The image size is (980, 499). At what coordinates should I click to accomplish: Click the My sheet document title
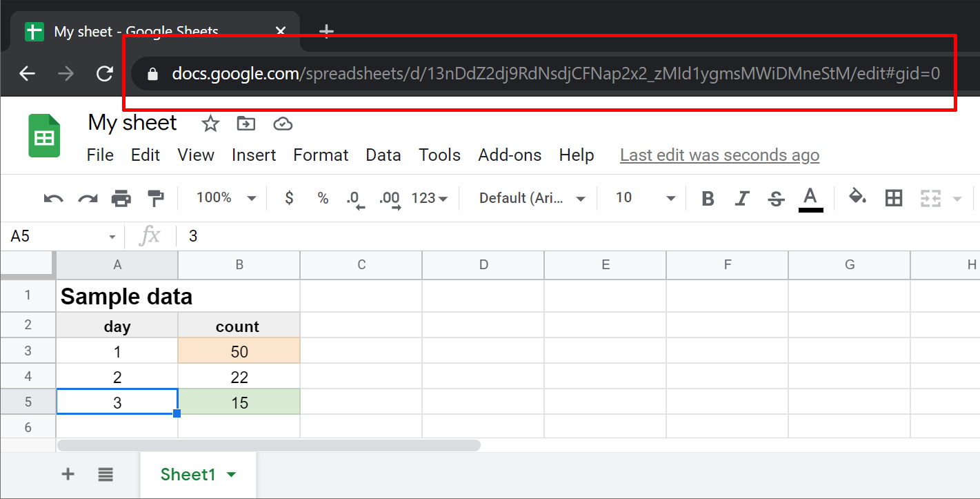pos(132,123)
